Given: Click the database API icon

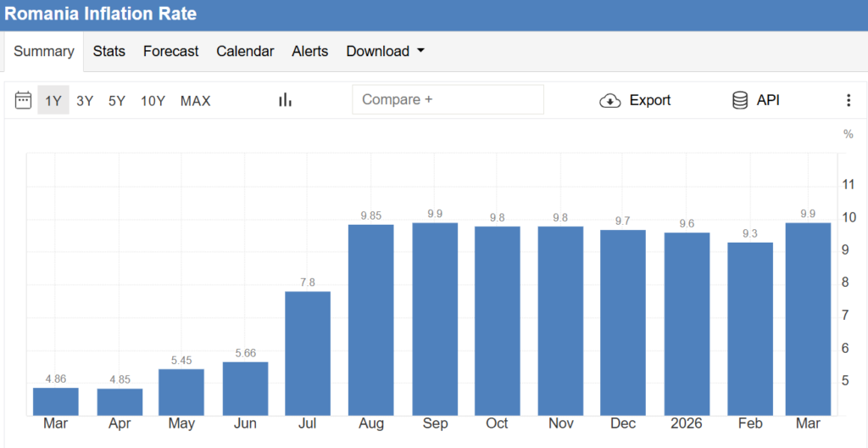Looking at the screenshot, I should point(740,100).
